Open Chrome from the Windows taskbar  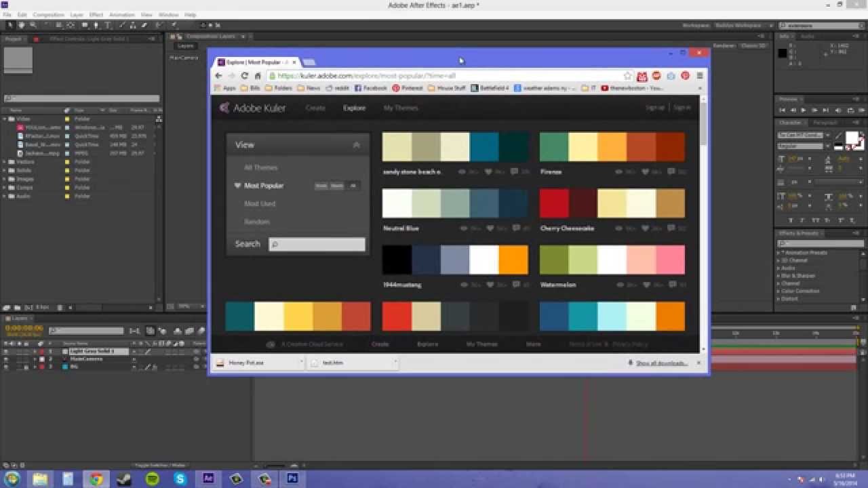[96, 479]
